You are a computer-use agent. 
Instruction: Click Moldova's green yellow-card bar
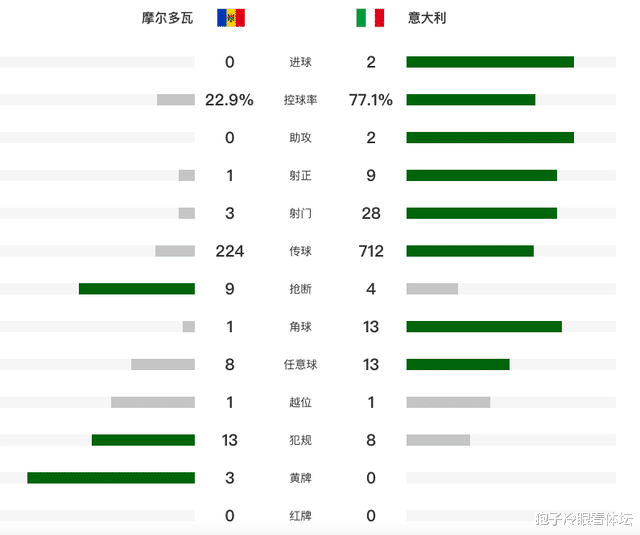111,478
